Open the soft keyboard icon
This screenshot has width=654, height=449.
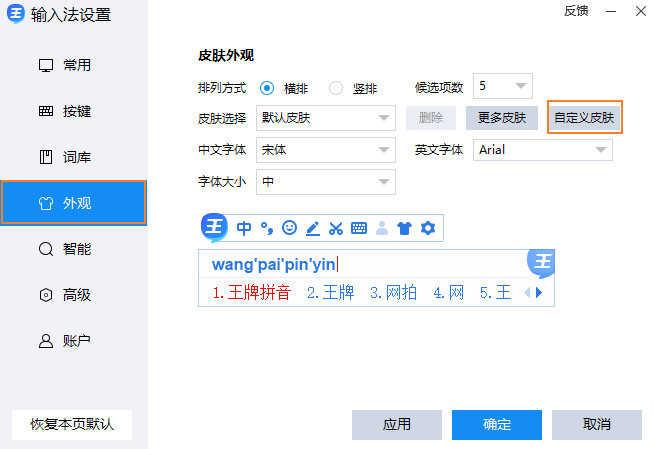point(359,228)
